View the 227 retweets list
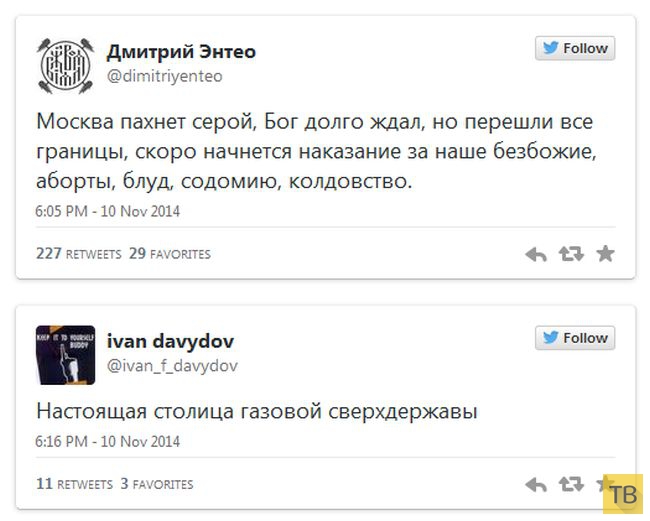Viewport: 650px width, 521px height. coord(77,254)
